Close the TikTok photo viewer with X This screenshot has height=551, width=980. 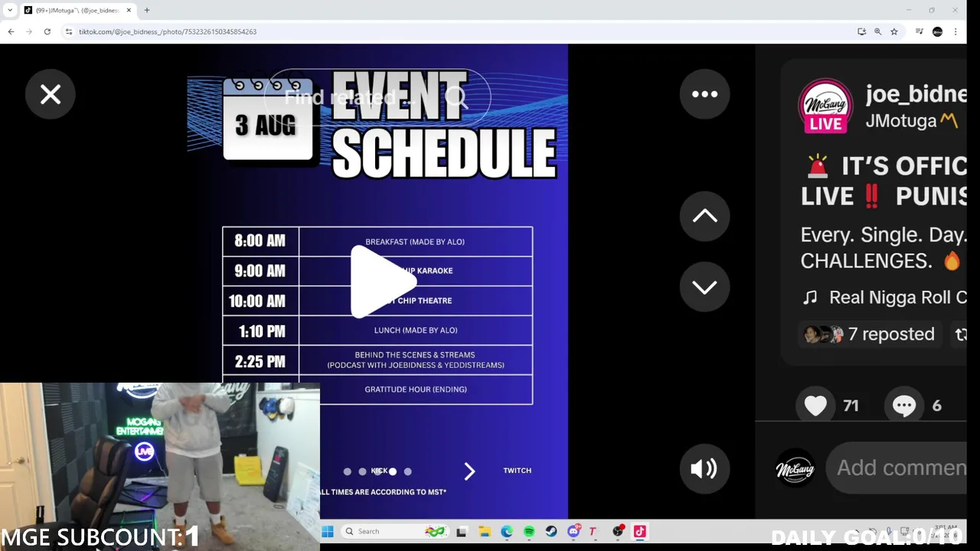coord(51,94)
